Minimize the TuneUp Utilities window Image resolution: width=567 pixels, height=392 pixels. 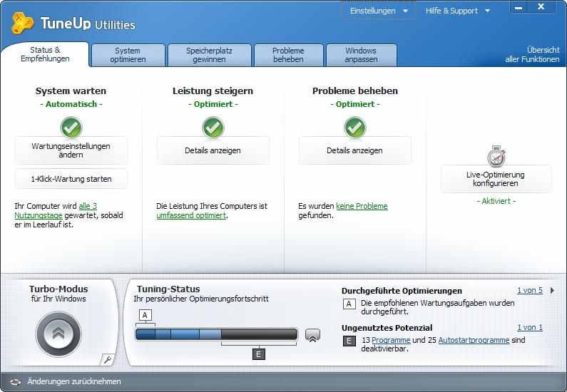pos(519,7)
